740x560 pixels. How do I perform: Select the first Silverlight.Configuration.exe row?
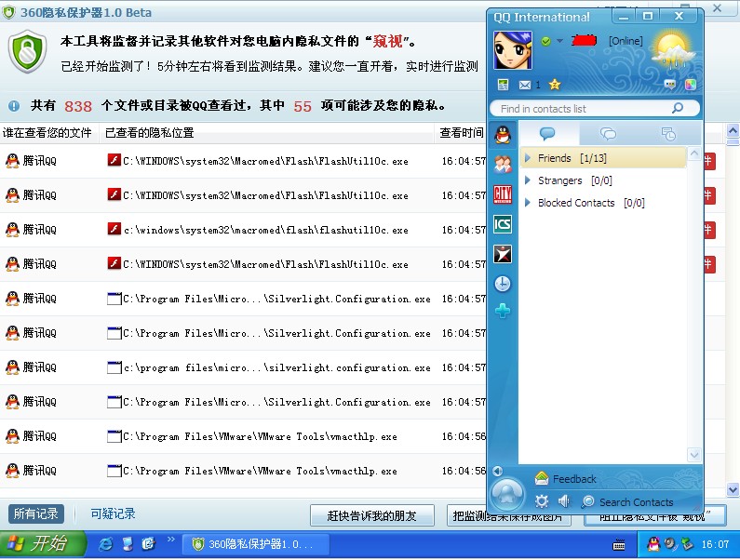(x=276, y=300)
